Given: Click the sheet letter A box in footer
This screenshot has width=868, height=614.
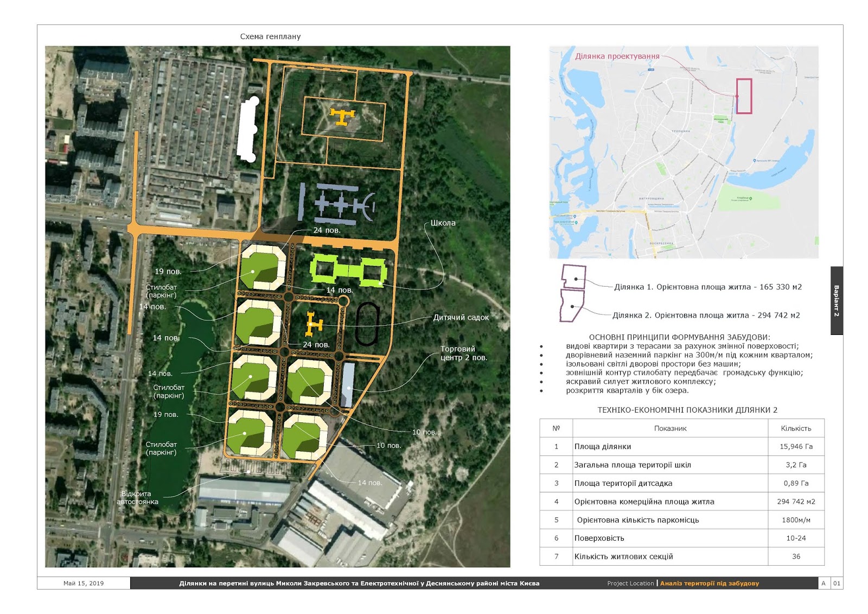Looking at the screenshot, I should click(x=824, y=584).
